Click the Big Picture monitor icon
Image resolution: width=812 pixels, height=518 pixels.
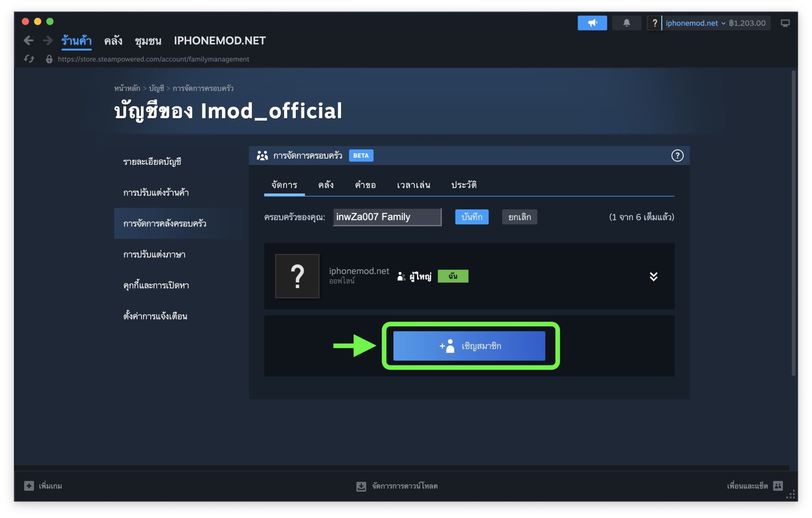[785, 23]
